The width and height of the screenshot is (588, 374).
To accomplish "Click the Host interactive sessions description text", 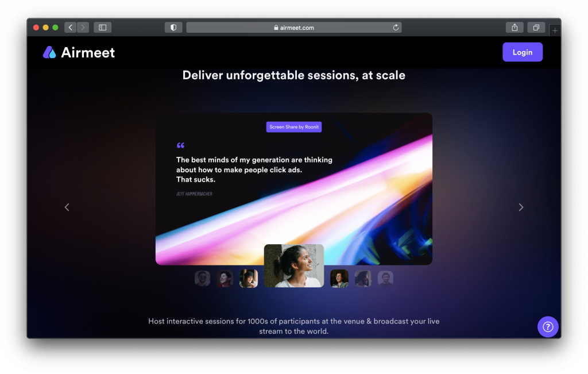I will (293, 326).
